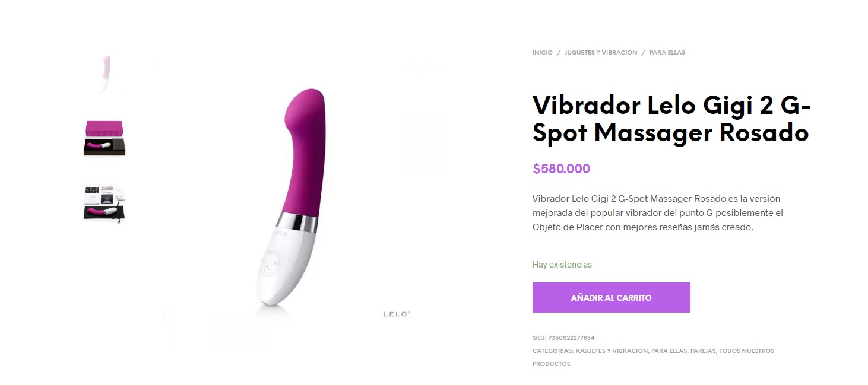Screen dimensions: 868x385
Task: Go to the Inicio breadcrumb
Action: pyautogui.click(x=542, y=53)
